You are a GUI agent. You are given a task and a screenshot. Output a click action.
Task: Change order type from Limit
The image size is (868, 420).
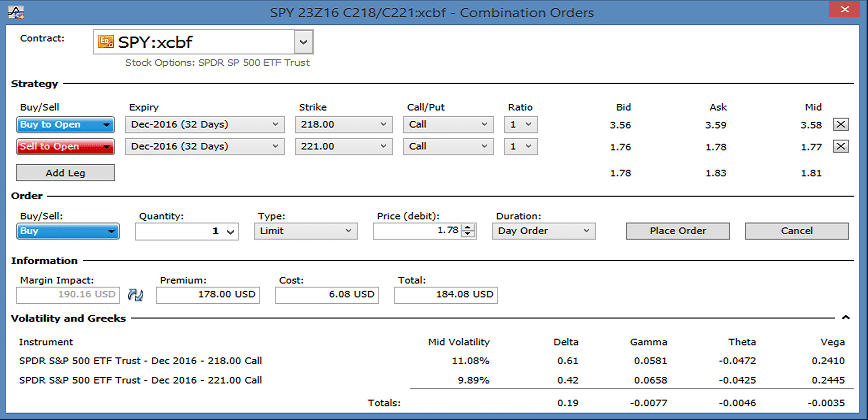(x=305, y=231)
